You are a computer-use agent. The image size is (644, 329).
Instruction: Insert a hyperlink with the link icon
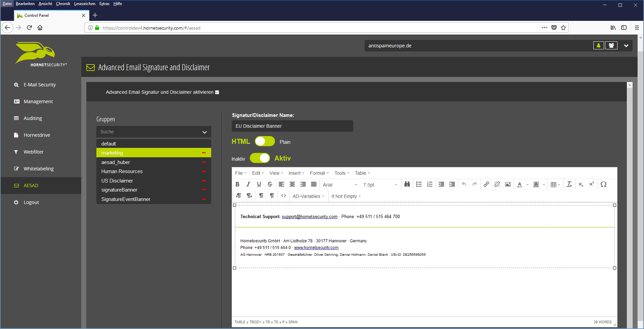click(486, 184)
